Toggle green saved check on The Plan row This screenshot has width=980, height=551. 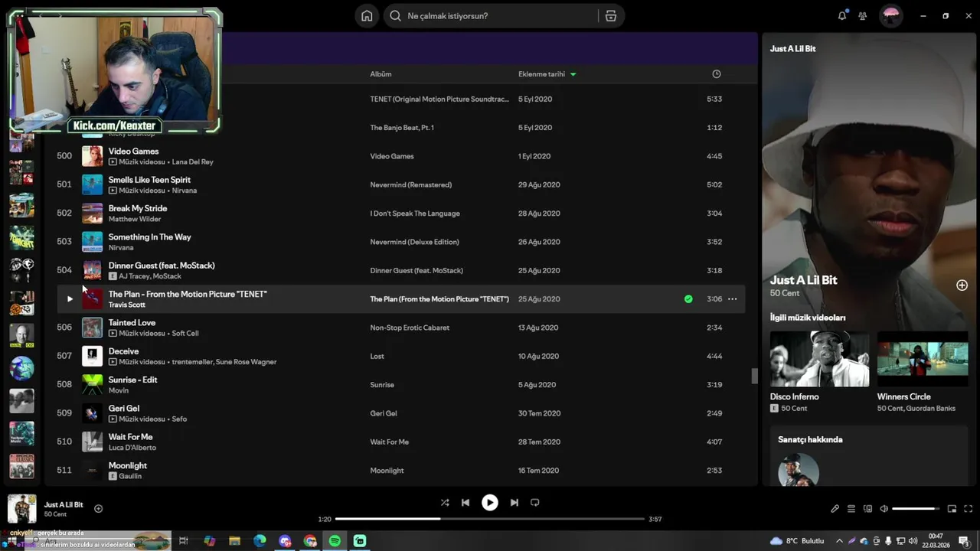tap(688, 299)
